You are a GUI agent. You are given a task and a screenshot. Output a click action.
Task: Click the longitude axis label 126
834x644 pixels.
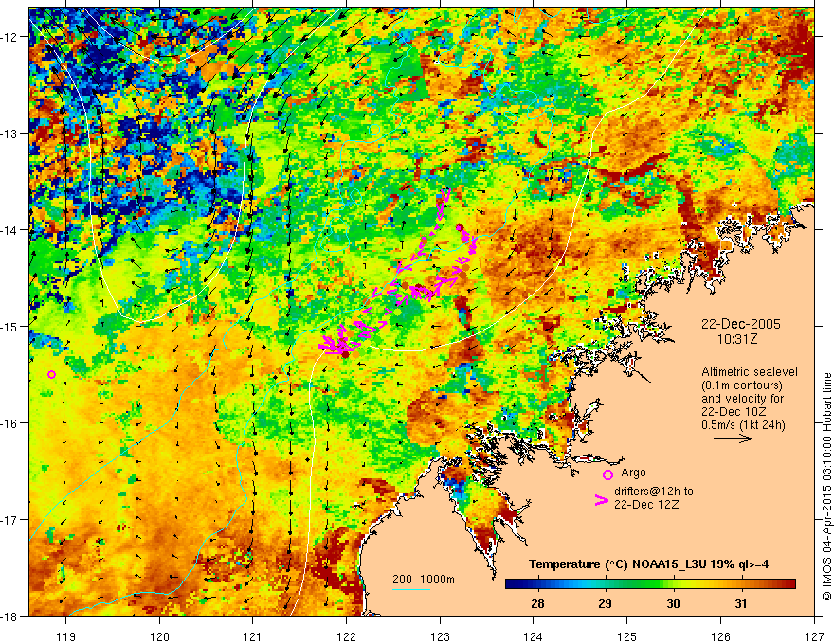(x=720, y=636)
